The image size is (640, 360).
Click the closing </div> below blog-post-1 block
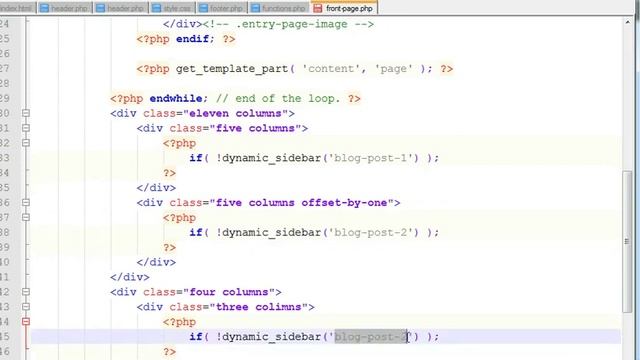[x=156, y=188]
